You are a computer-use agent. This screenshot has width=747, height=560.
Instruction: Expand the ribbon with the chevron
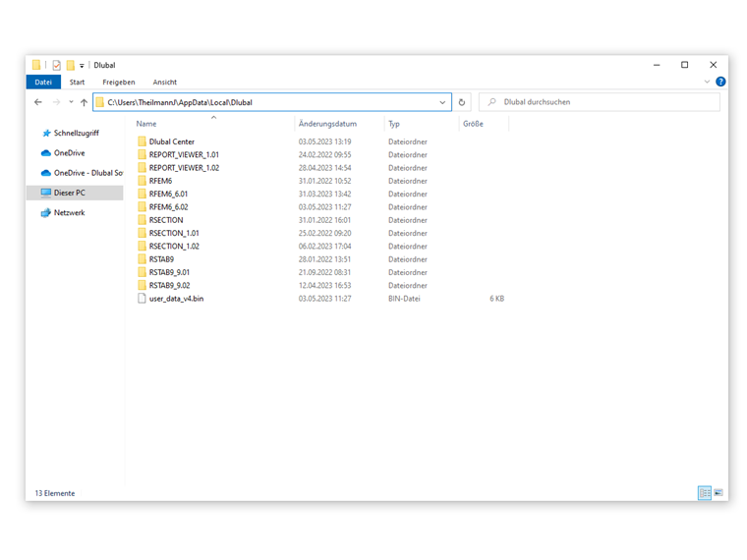click(707, 82)
